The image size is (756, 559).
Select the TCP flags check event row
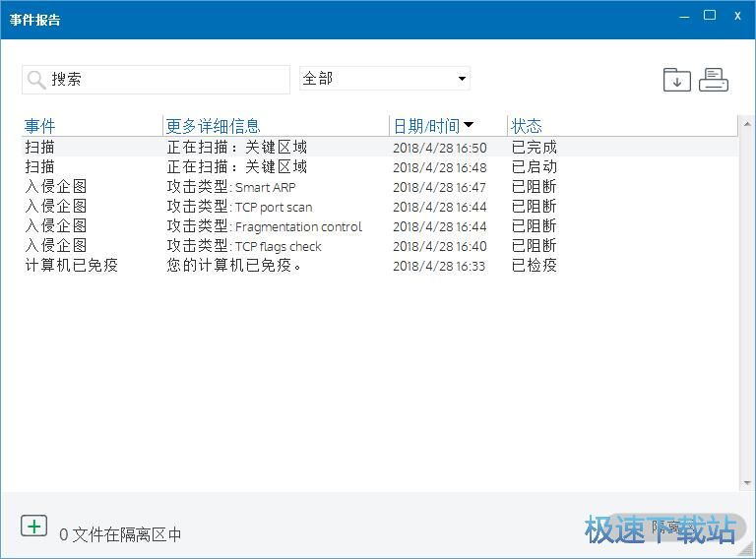click(295, 246)
